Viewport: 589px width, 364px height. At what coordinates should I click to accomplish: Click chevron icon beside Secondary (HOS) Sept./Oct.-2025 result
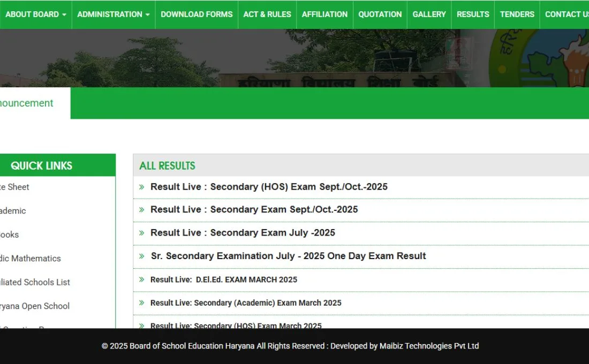142,187
